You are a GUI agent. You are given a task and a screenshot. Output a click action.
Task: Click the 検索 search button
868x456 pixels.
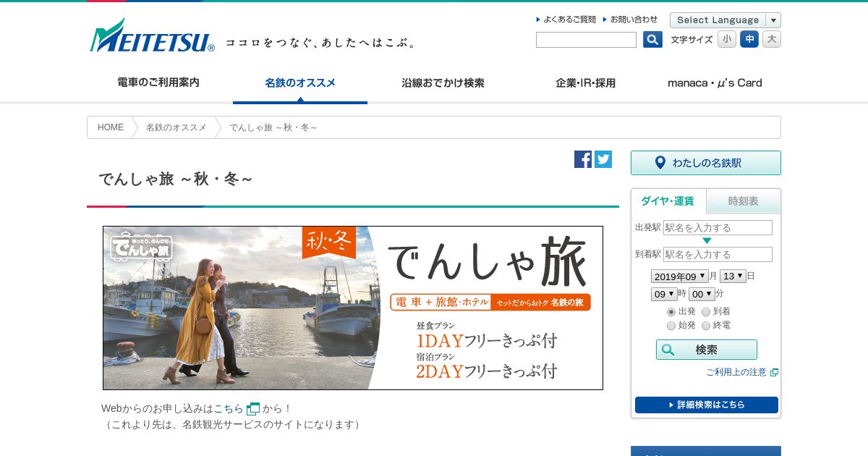point(707,350)
